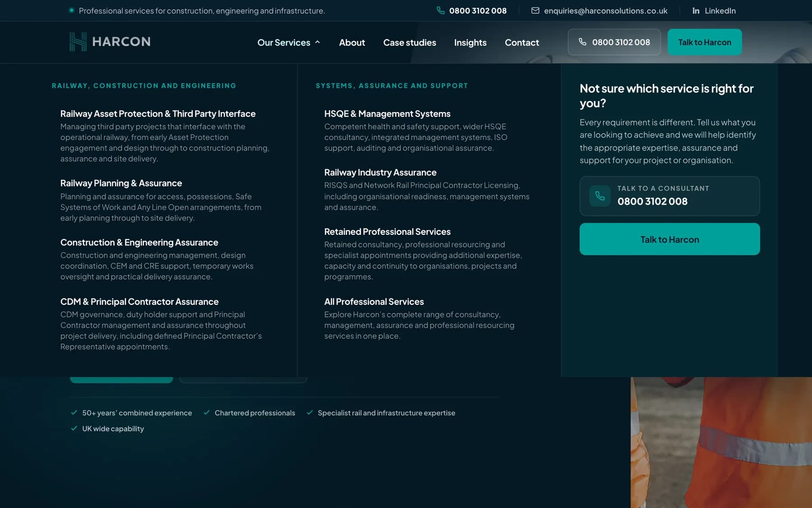Image resolution: width=812 pixels, height=508 pixels.
Task: Go to the About page
Action: [x=352, y=42]
